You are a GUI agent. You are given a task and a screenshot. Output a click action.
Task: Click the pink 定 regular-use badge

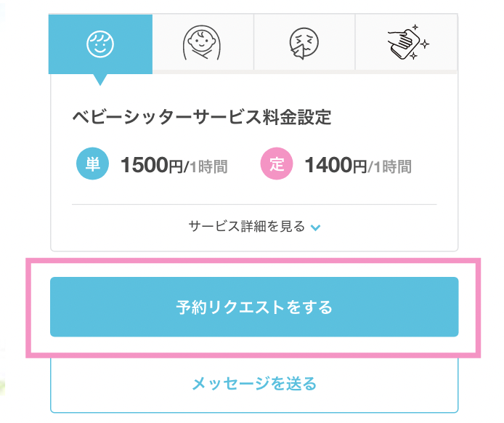[277, 164]
